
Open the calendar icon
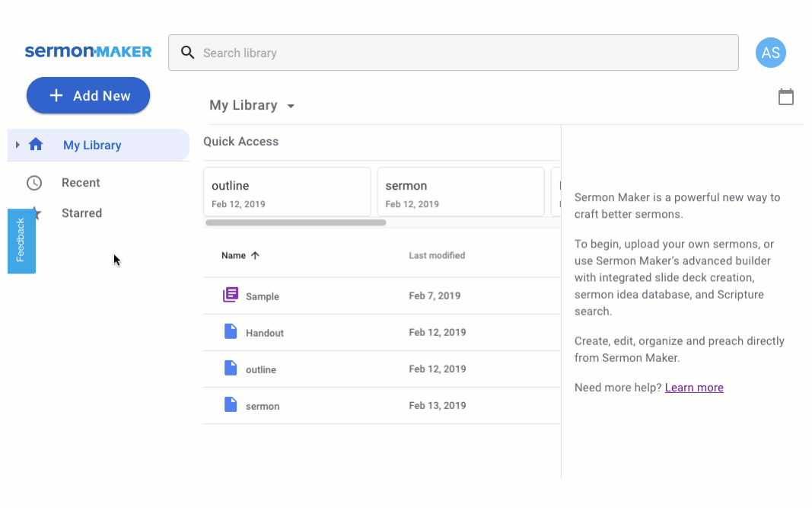point(785,97)
